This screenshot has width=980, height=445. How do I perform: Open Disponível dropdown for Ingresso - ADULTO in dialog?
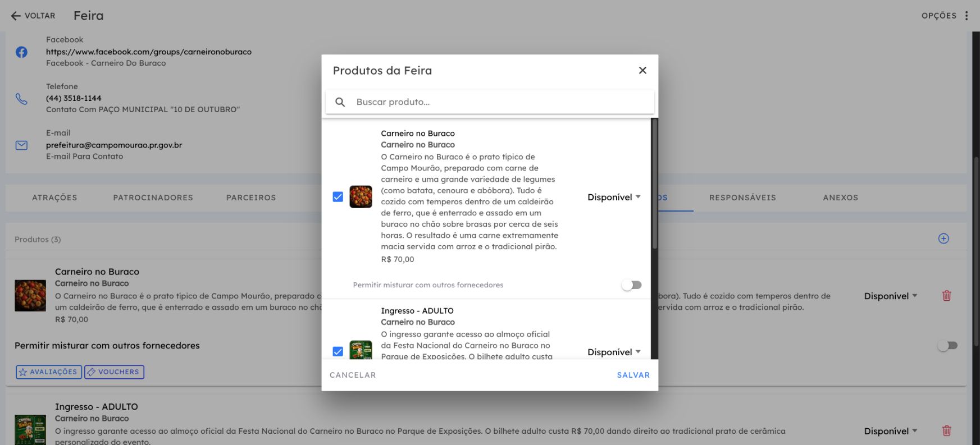click(x=614, y=352)
